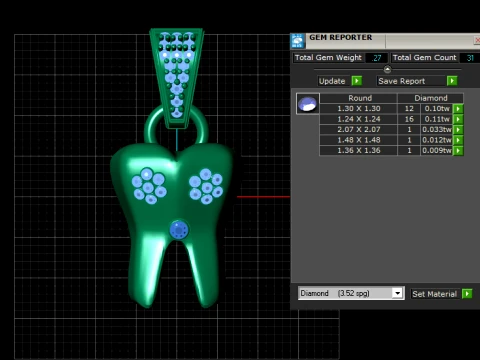Click the Set Material label
This screenshot has width=480, height=360.
[434, 294]
